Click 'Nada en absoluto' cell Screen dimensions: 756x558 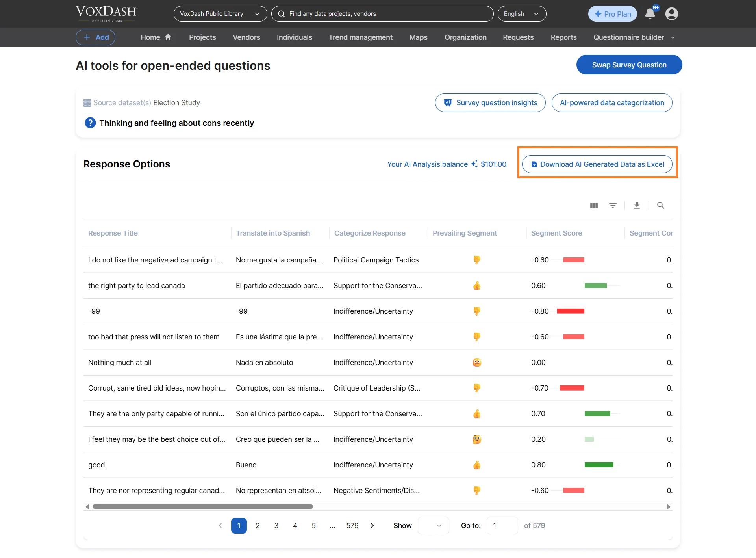(264, 363)
